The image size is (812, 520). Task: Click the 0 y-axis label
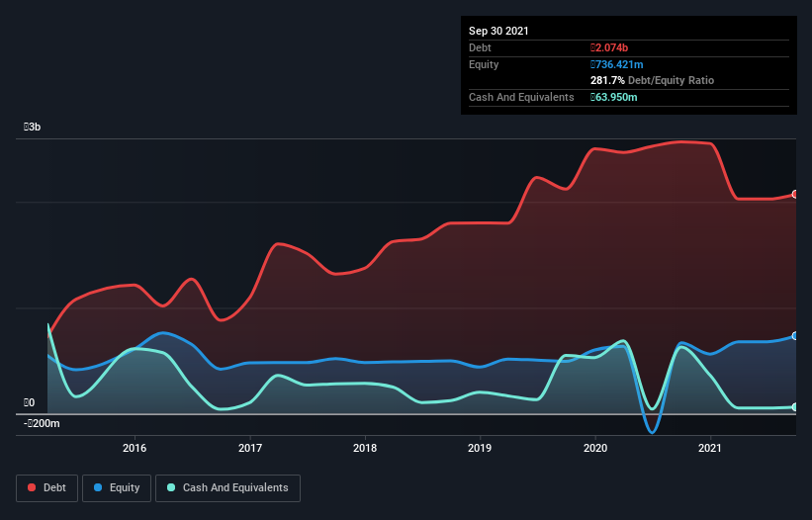click(x=29, y=402)
